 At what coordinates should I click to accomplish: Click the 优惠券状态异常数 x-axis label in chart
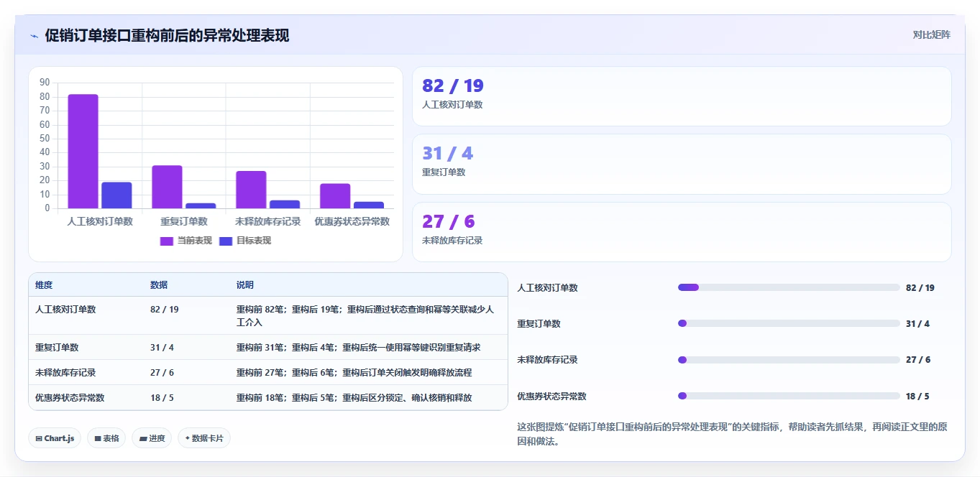[x=352, y=221]
